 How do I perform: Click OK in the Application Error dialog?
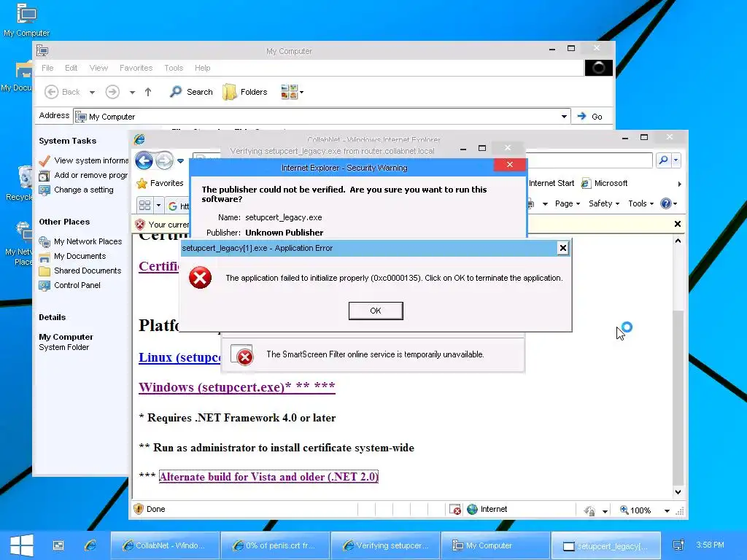(x=376, y=311)
